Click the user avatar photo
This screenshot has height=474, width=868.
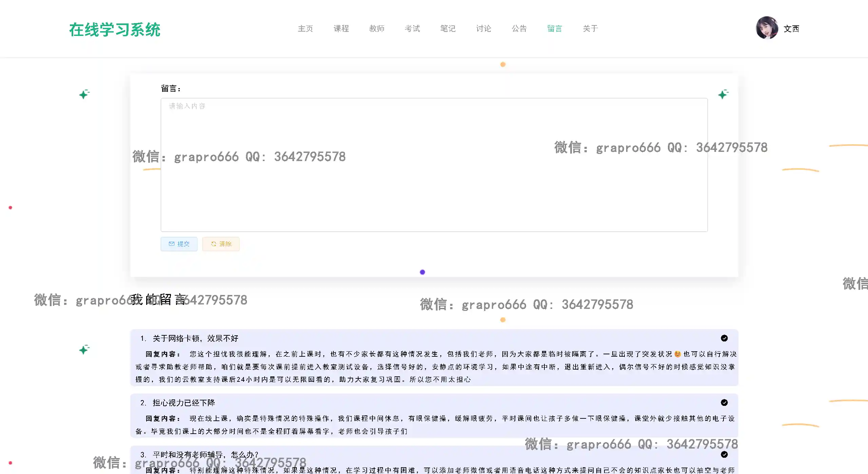coord(767,28)
